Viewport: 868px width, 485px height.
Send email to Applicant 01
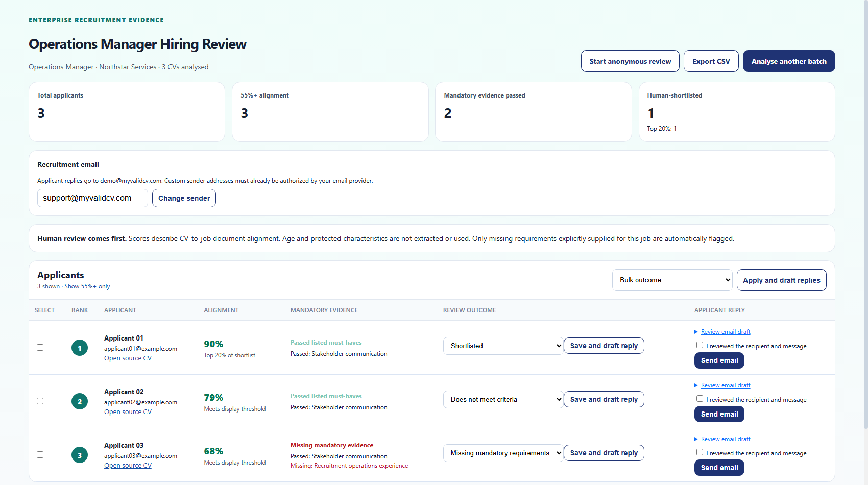tap(719, 360)
